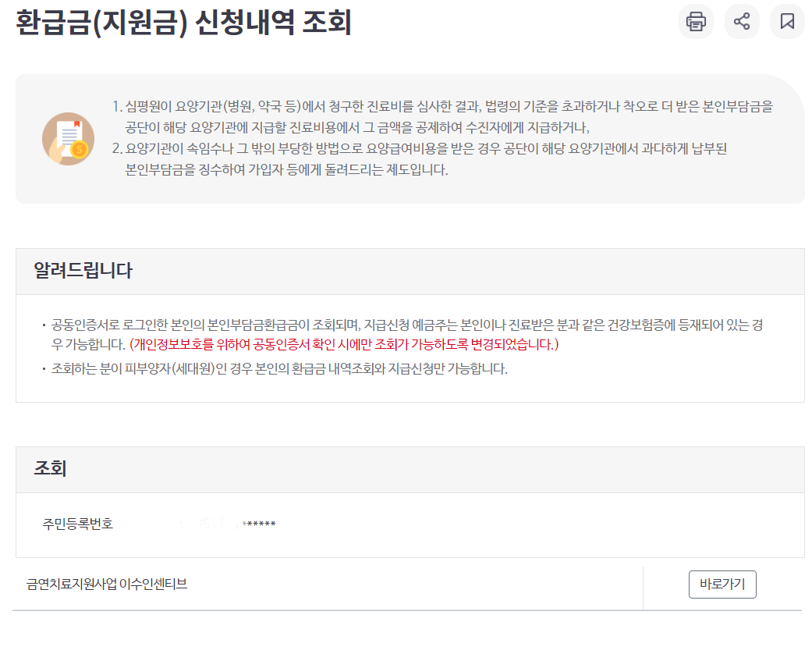
Task: Click the rightmost icon button in the header
Action: tap(787, 21)
